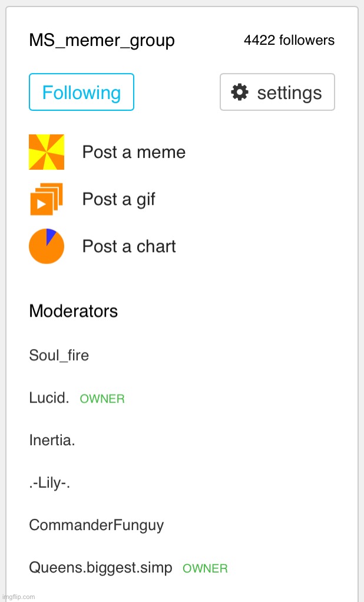
Task: Select Post a gif
Action: click(x=119, y=199)
